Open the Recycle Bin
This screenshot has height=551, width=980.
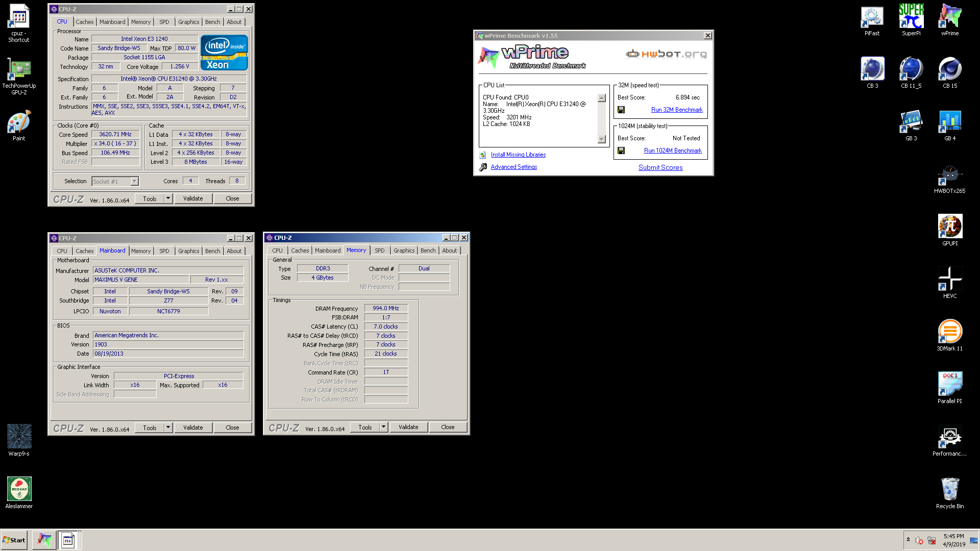pos(950,492)
